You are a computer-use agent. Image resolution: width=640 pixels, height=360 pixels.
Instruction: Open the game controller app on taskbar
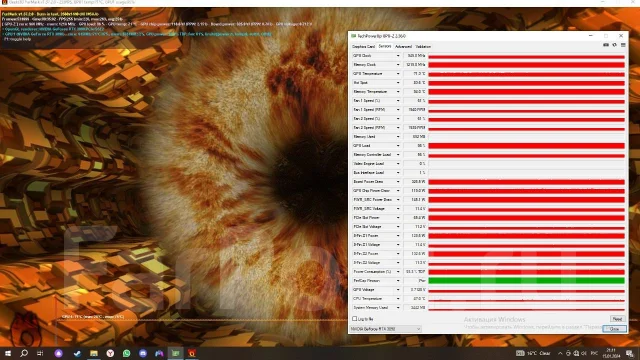159,353
